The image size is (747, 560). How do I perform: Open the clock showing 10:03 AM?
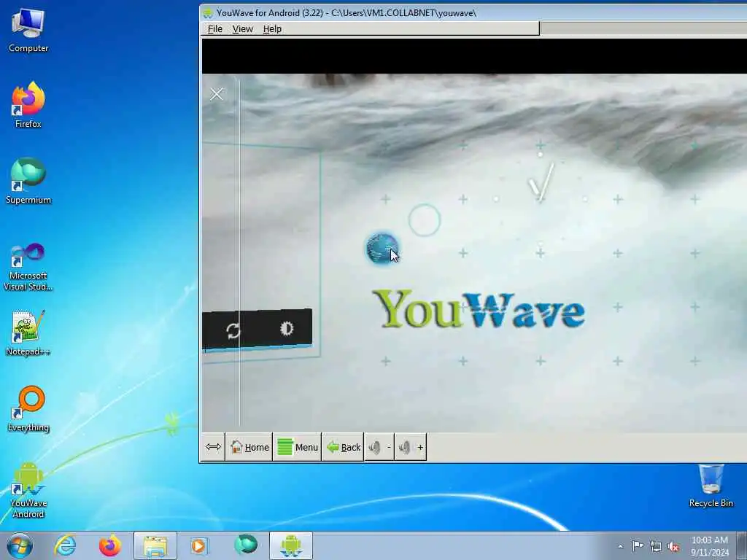tap(709, 546)
